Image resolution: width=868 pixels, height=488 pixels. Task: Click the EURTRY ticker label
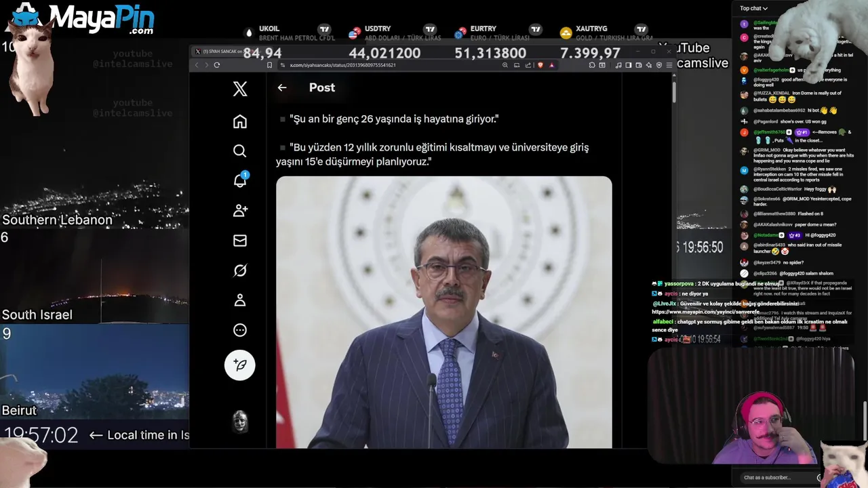tap(484, 29)
